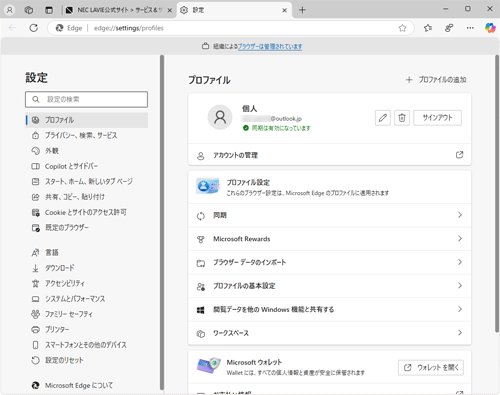Go back with the back arrow
Screen dimensions: 500x395
[x=13, y=28]
